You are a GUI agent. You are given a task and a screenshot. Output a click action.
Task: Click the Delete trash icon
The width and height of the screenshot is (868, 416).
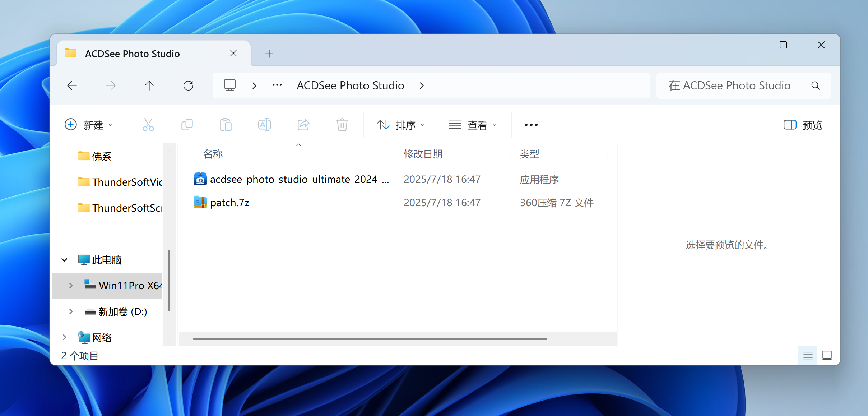(x=342, y=125)
